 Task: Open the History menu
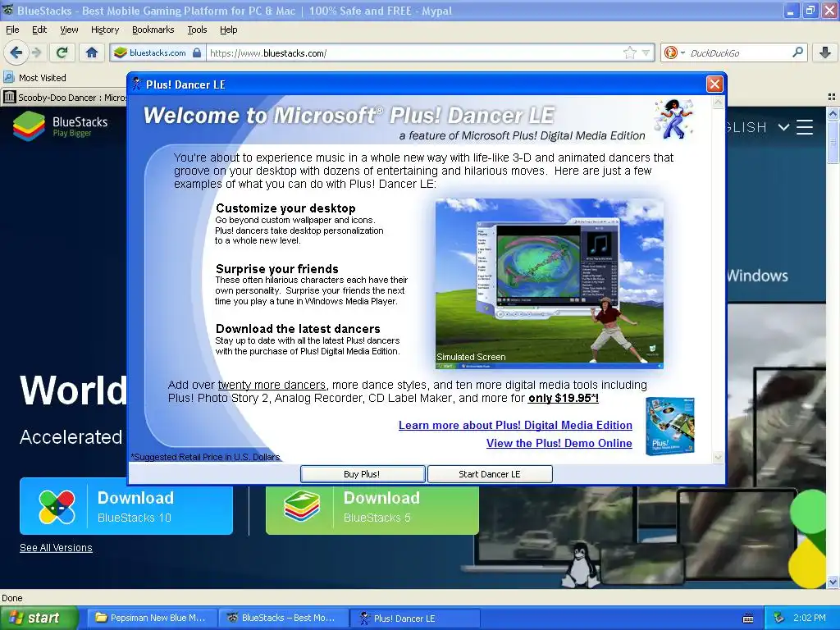[x=105, y=30]
